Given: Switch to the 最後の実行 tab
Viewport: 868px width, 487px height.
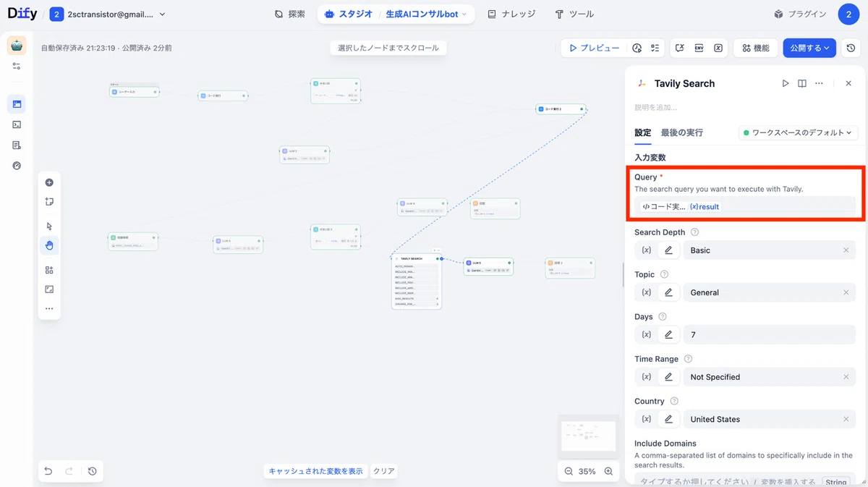Looking at the screenshot, I should pos(681,132).
